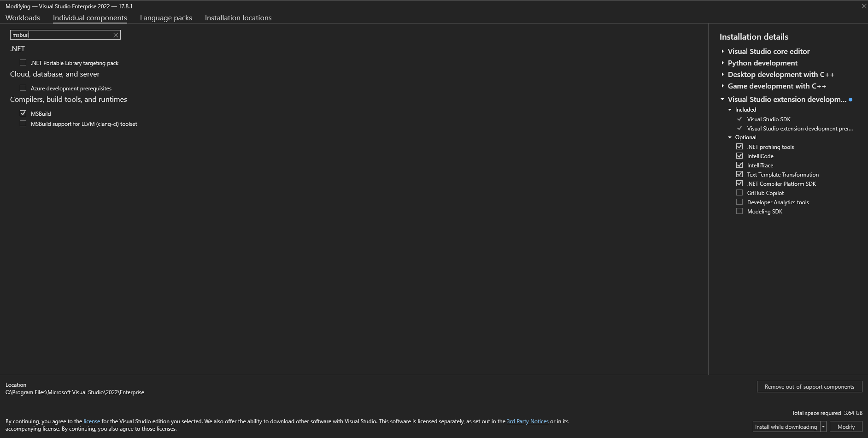Check .NET Portable Library targeting pack
The image size is (868, 438).
coord(23,63)
